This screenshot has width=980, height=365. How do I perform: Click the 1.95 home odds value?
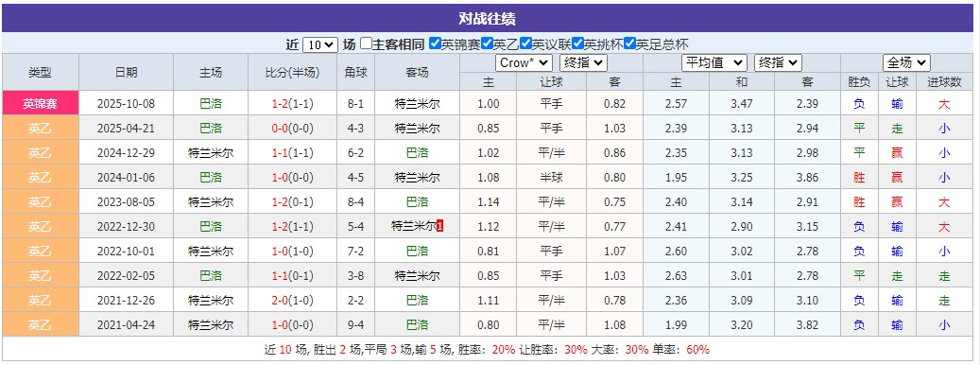677,178
